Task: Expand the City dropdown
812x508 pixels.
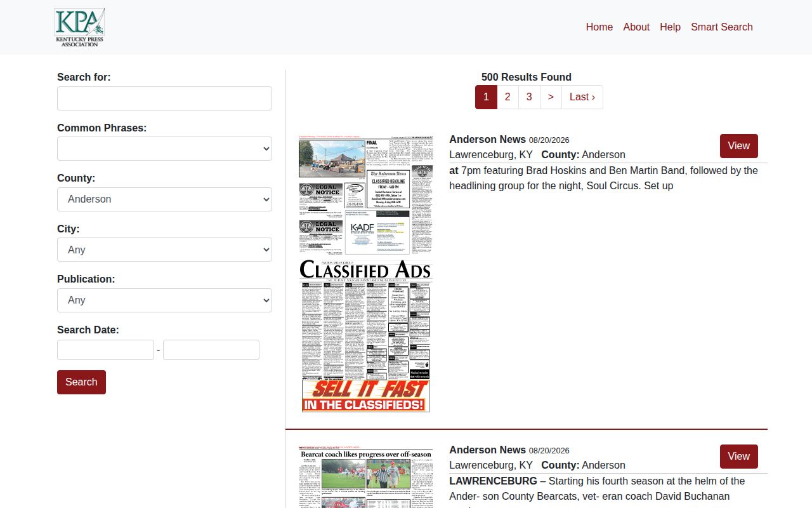Action: tap(164, 250)
